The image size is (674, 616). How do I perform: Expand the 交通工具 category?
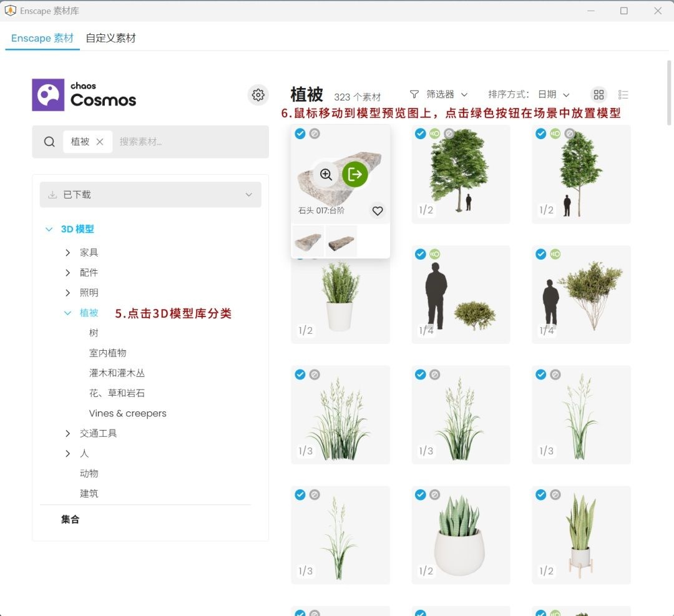point(68,433)
